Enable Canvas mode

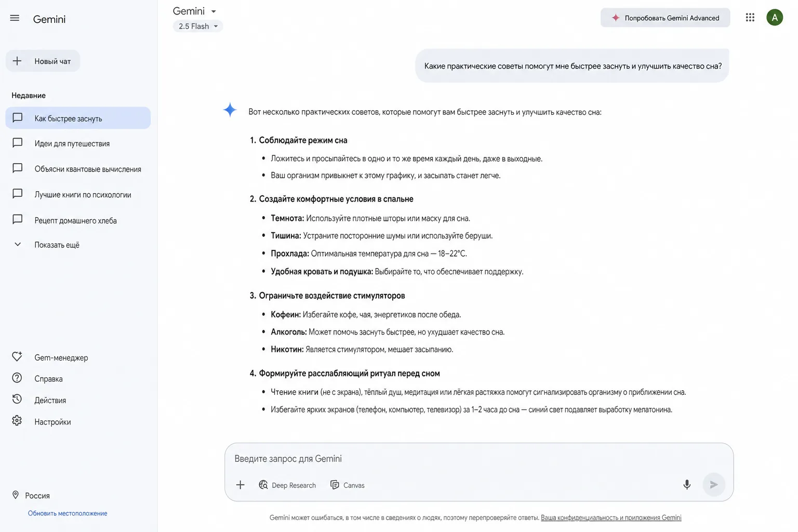point(348,485)
